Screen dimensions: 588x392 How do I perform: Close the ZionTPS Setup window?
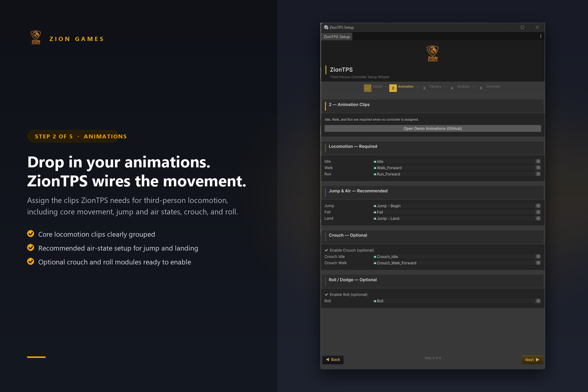(x=537, y=27)
